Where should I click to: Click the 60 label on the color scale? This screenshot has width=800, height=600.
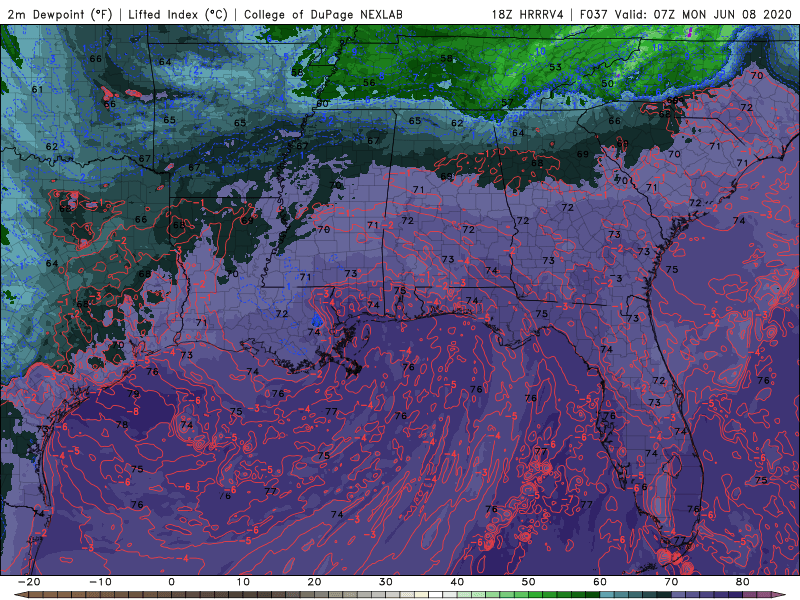click(x=600, y=582)
